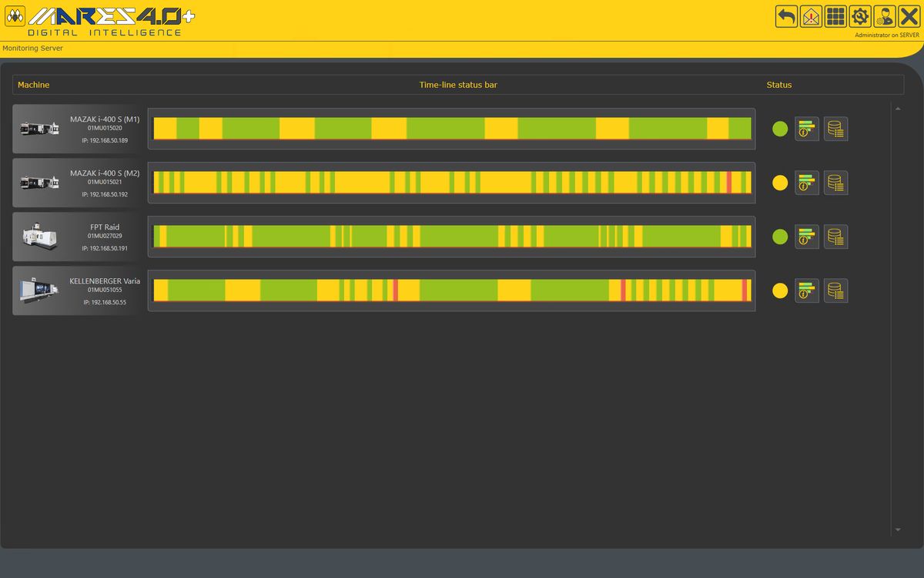The height and width of the screenshot is (578, 924).
Task: Open the administrator user settings icon
Action: [885, 16]
